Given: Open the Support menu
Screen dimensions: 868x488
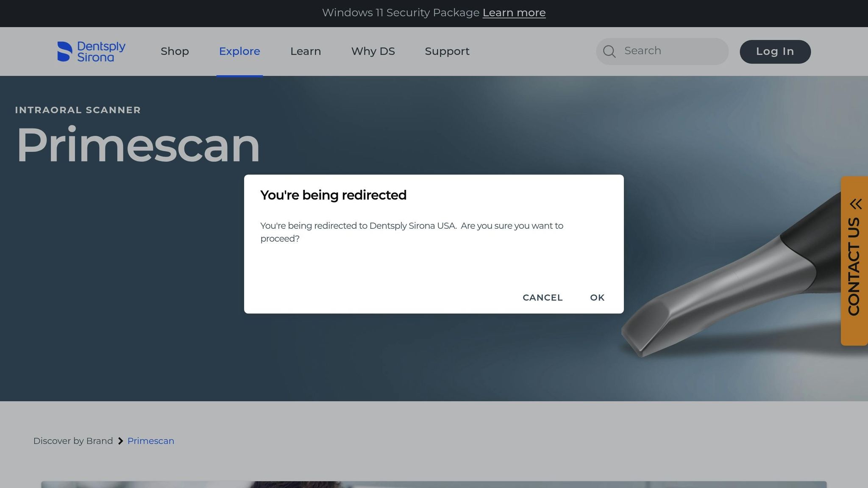Looking at the screenshot, I should 447,51.
